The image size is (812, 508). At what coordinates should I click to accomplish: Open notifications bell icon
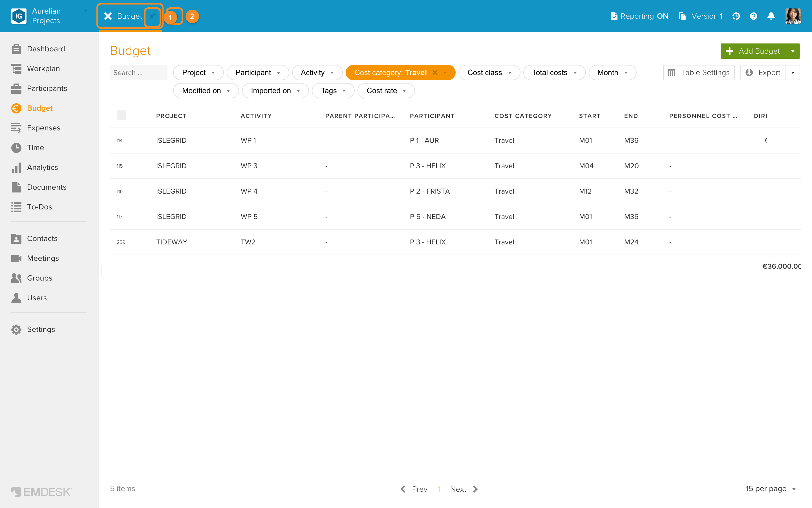pos(771,16)
